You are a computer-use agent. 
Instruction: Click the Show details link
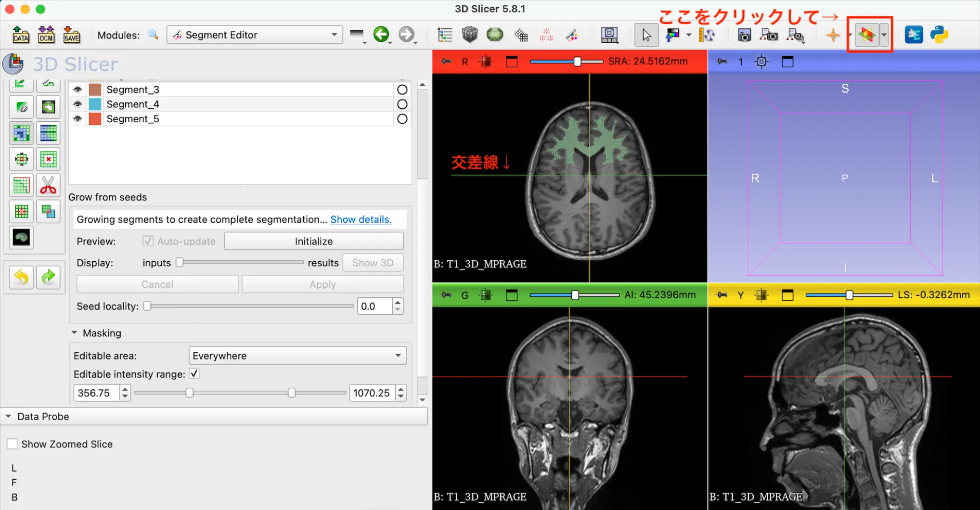(361, 219)
